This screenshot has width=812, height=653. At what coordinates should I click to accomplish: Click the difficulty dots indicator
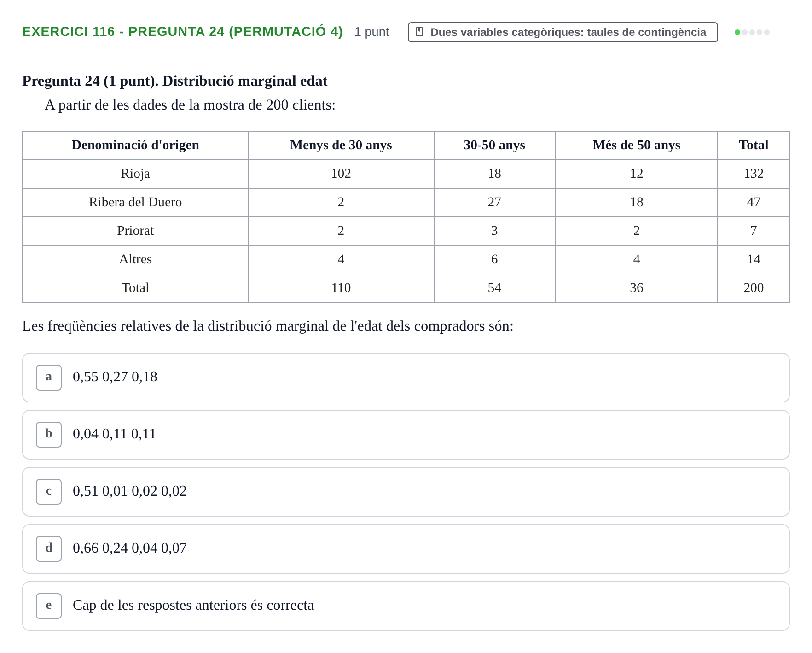point(752,32)
